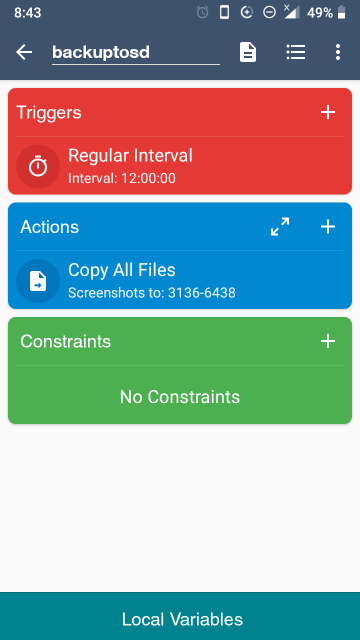The width and height of the screenshot is (360, 640).
Task: Edit the backuptosd macro name field
Action: pyautogui.click(x=136, y=52)
